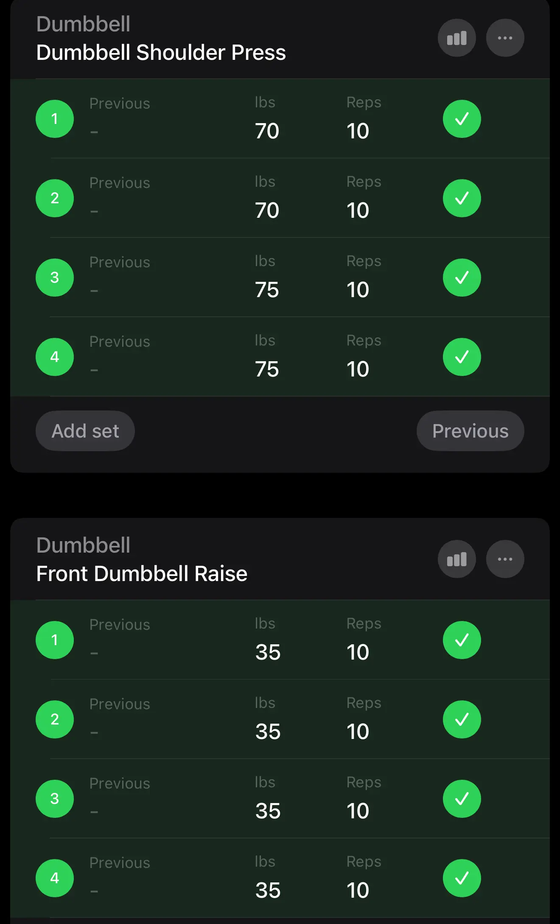The width and height of the screenshot is (560, 924).
Task: Open more options for Dumbbell Shoulder Press
Action: 505,38
